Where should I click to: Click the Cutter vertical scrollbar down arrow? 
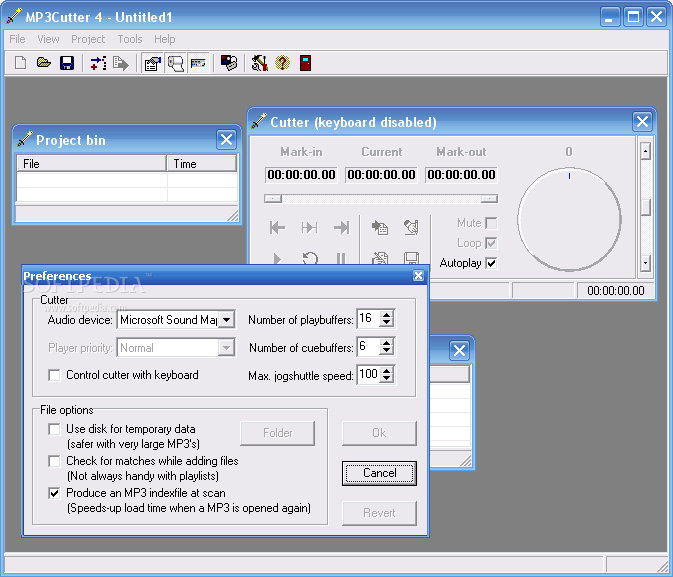coord(646,263)
